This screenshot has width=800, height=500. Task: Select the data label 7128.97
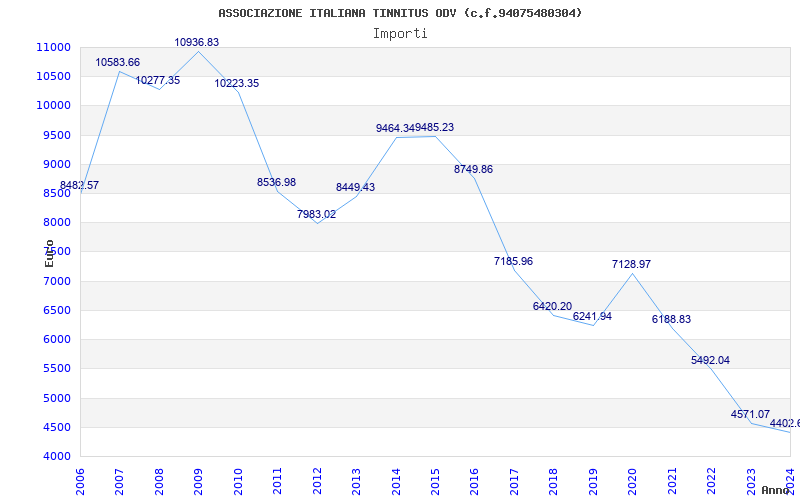click(632, 264)
